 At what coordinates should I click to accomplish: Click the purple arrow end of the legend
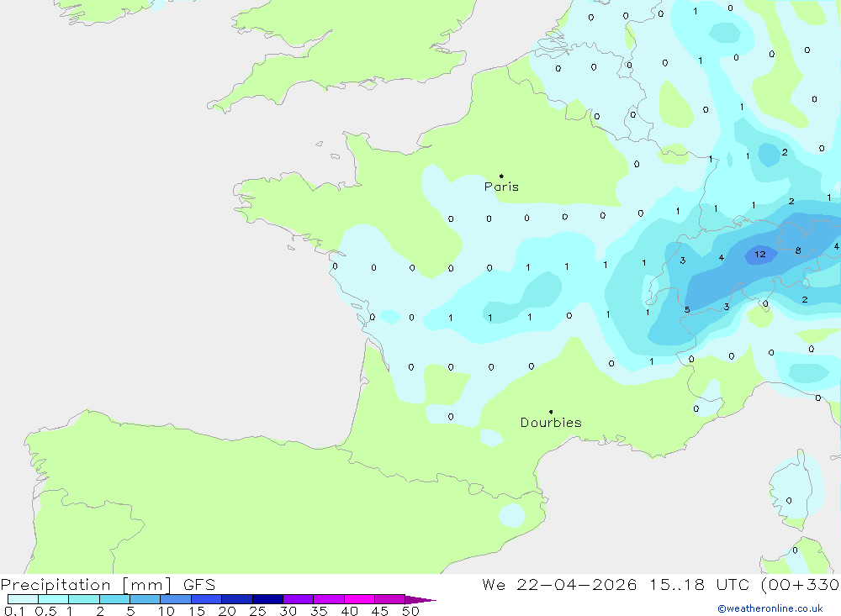420,599
